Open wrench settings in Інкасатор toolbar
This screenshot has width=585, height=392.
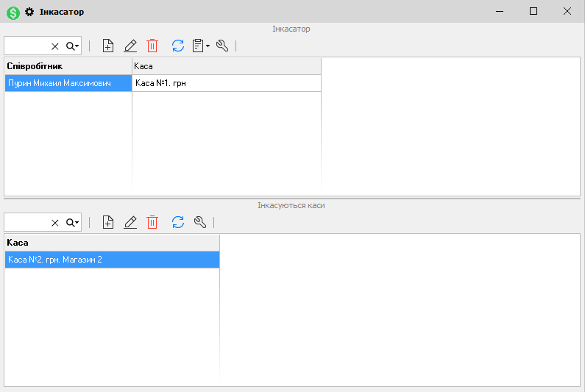tap(222, 46)
